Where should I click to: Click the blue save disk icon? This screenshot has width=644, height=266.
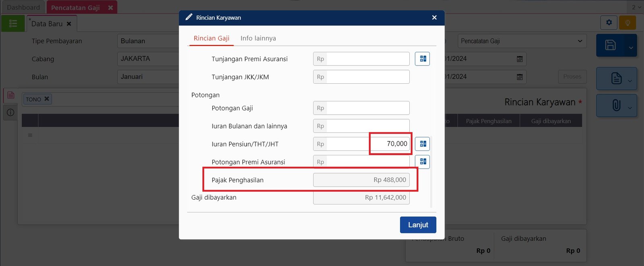(610, 45)
